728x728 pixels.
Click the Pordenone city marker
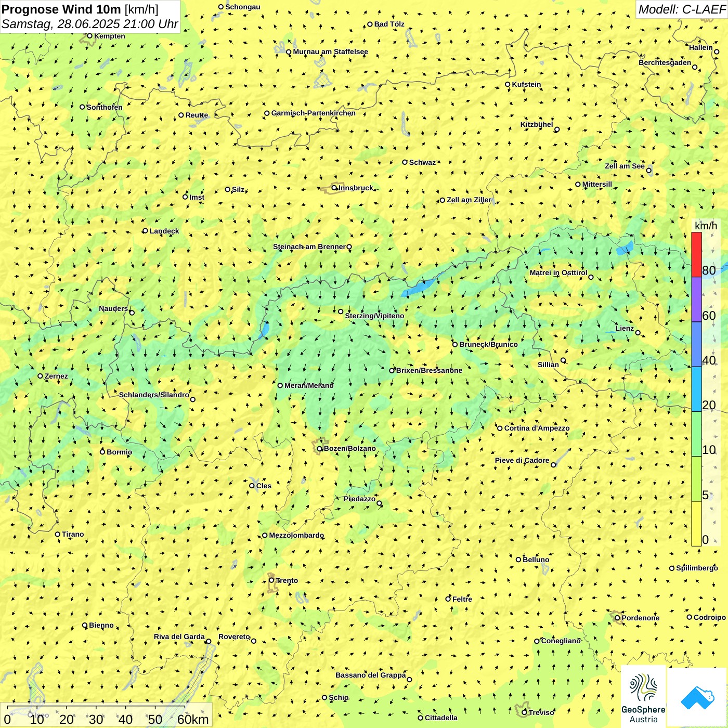[x=617, y=618]
